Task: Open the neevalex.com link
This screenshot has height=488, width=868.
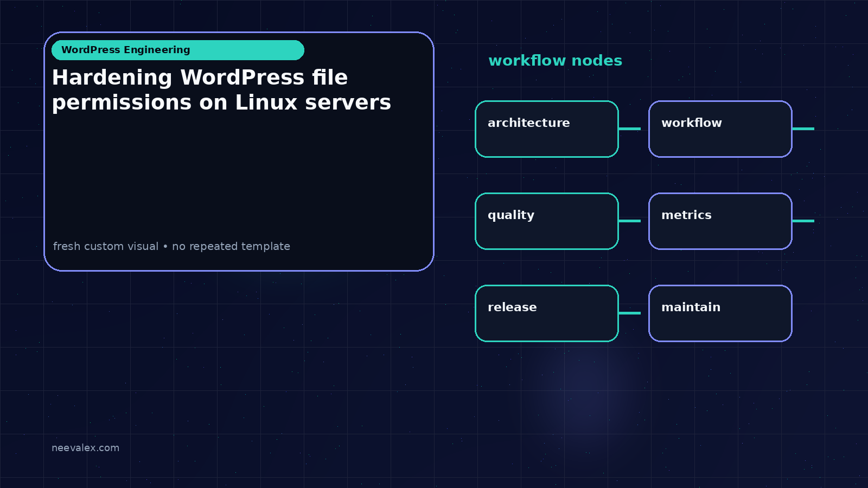Action: click(x=85, y=448)
